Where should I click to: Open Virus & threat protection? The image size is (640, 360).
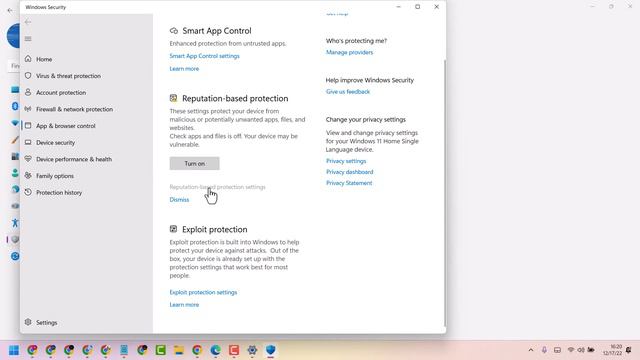68,76
